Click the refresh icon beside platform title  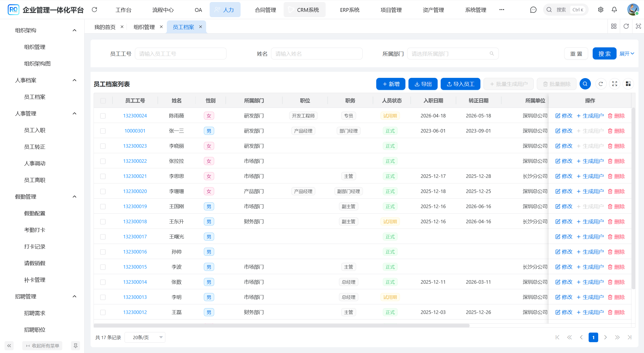(94, 10)
